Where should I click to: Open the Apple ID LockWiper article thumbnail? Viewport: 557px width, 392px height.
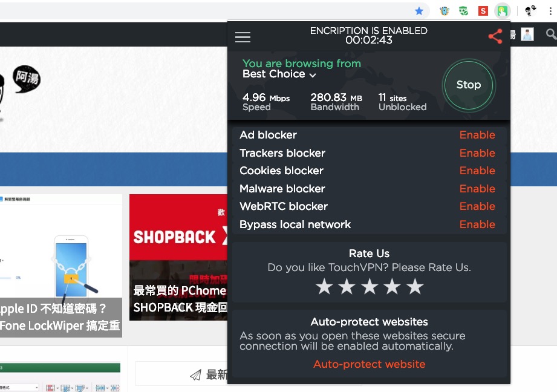click(x=61, y=266)
